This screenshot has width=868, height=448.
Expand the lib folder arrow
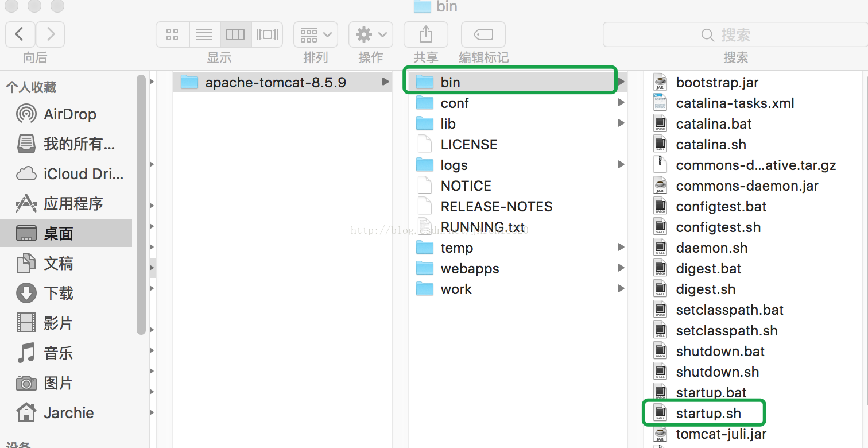tap(621, 123)
